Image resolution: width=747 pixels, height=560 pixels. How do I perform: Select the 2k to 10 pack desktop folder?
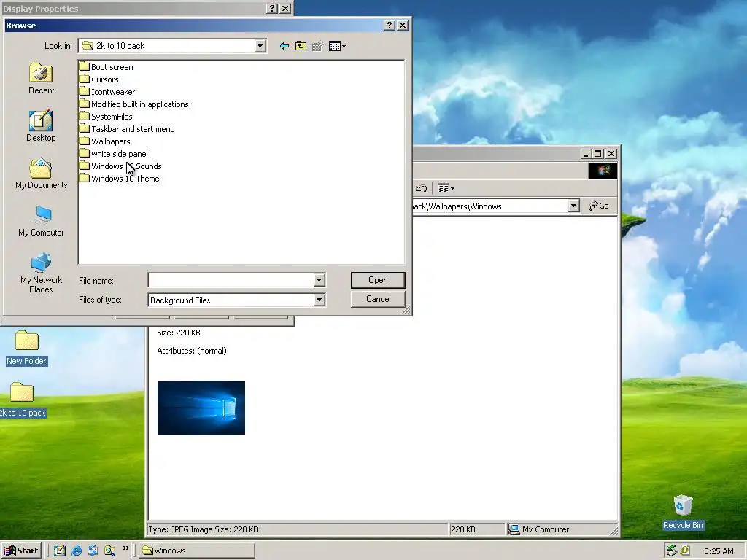click(x=22, y=400)
